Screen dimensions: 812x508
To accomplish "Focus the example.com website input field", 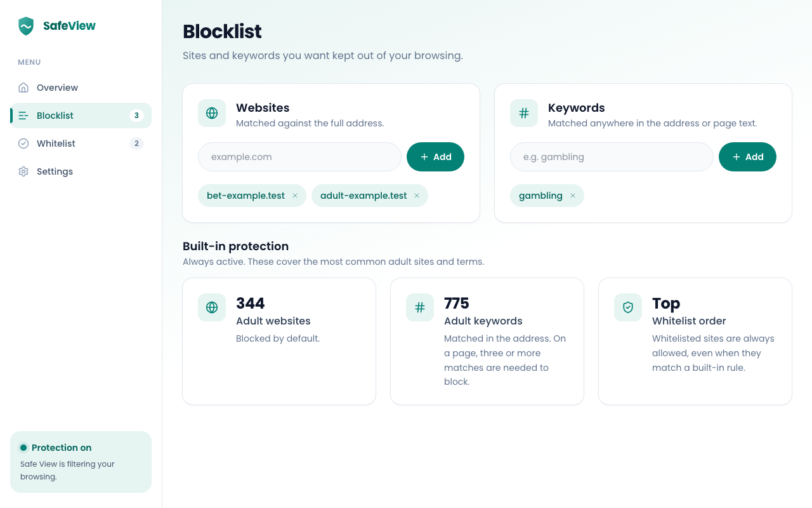I will coord(299,157).
